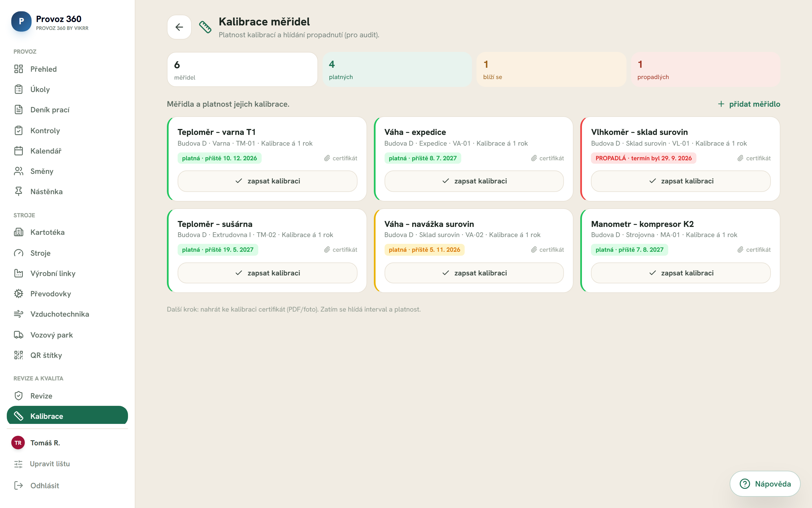812x508 pixels.
Task: Open certifikát for Manometr – kompresor K2
Action: pos(754,250)
